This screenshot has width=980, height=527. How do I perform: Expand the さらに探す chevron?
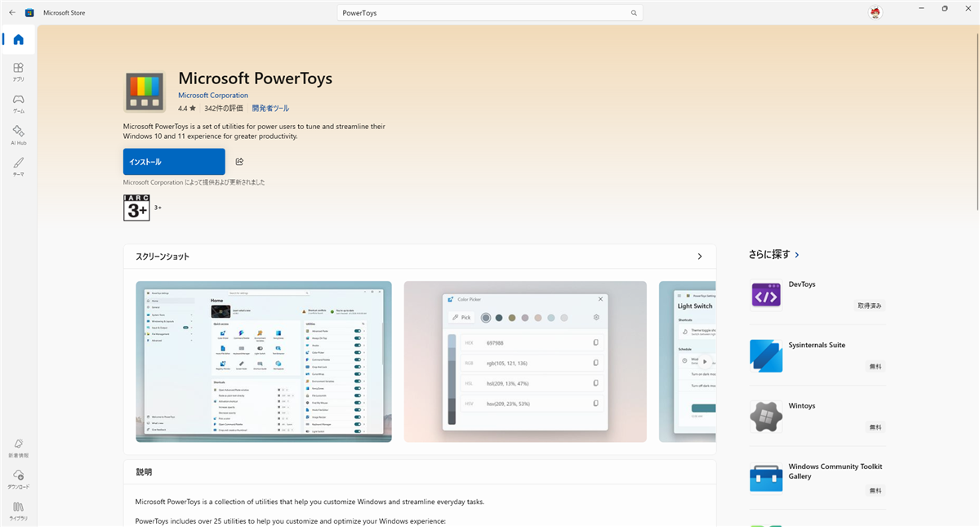(x=797, y=255)
